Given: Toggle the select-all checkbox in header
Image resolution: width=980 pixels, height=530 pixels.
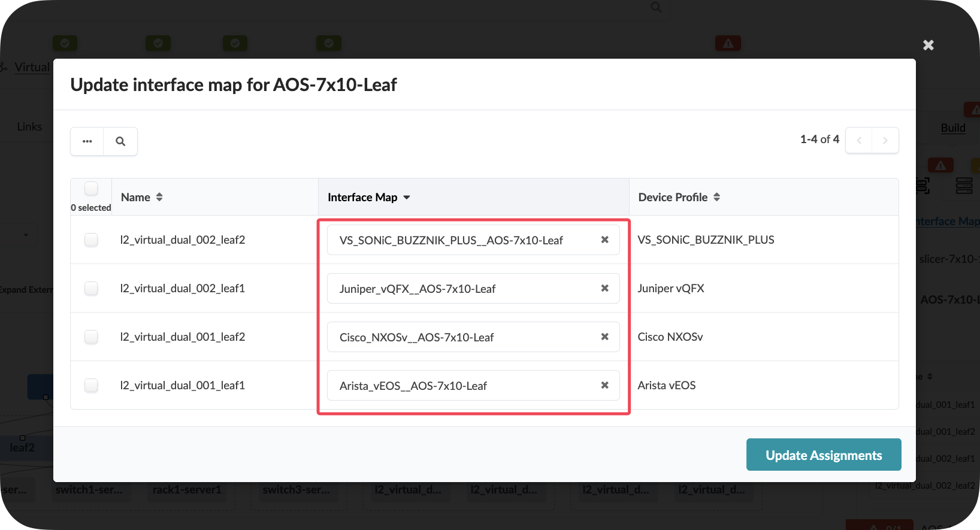Looking at the screenshot, I should pyautogui.click(x=91, y=189).
